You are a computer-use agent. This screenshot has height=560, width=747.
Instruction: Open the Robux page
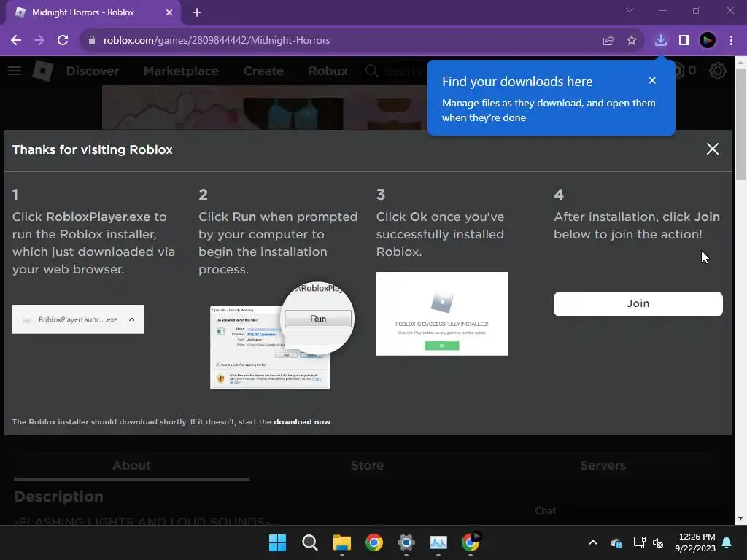[x=328, y=71]
